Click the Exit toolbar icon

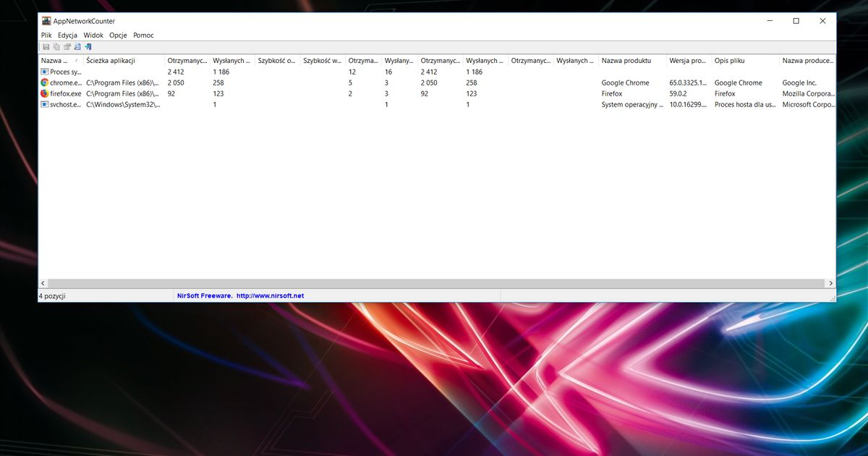88,46
